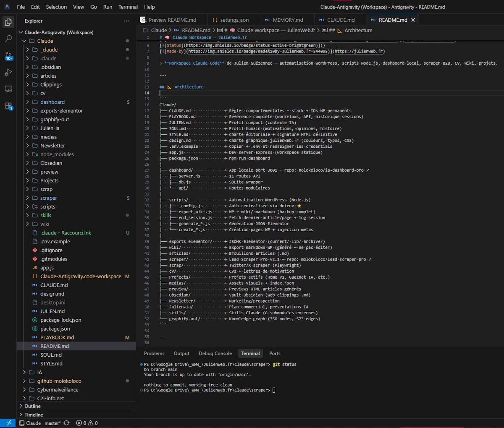Image resolution: width=504 pixels, height=428 pixels.
Task: Open the Explorer view in activity bar
Action: [8, 22]
